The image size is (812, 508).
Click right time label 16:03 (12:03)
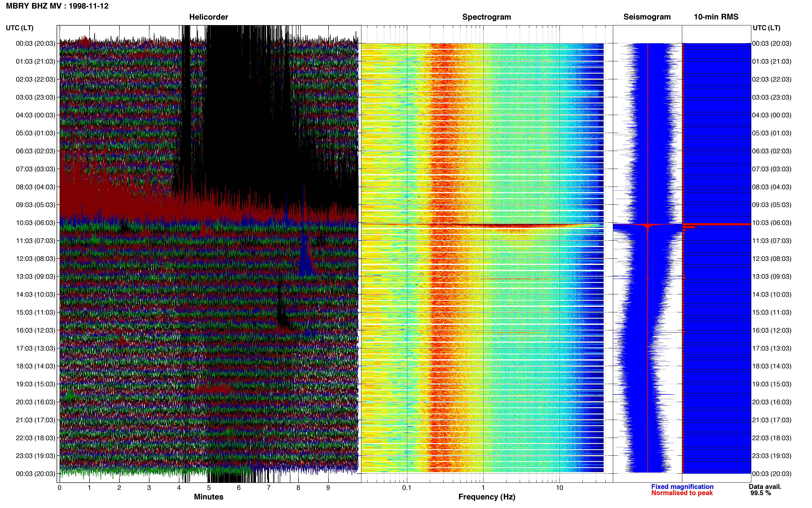click(x=772, y=330)
